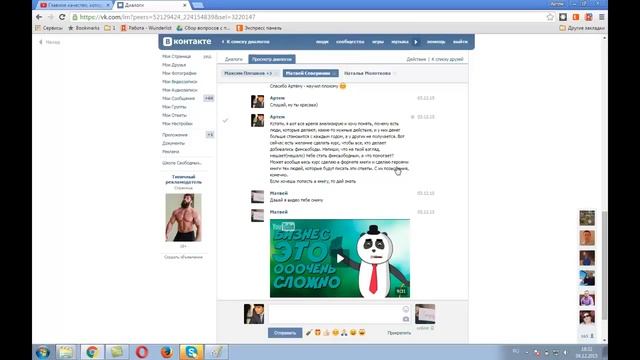This screenshot has width=640, height=360.
Task: Open Мои Аудиозаписи in left menu
Action: (180, 90)
